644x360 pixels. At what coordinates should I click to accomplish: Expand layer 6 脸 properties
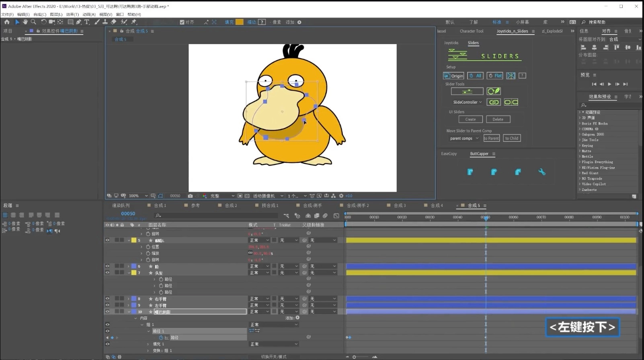click(x=129, y=266)
